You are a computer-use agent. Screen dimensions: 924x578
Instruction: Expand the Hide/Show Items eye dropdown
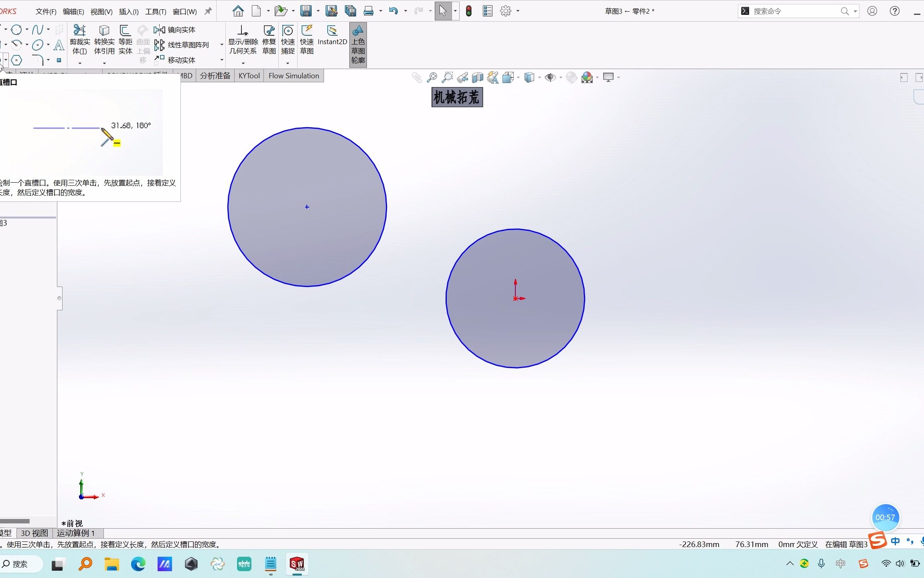[560, 77]
